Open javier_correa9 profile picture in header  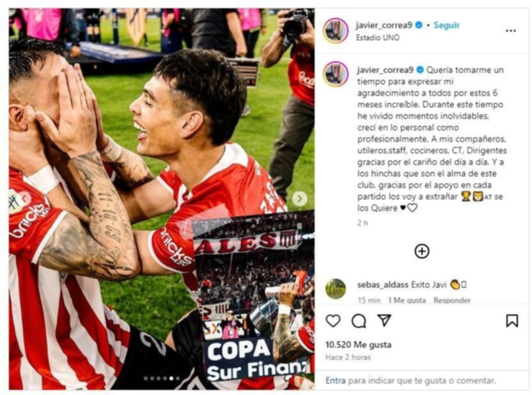336,31
